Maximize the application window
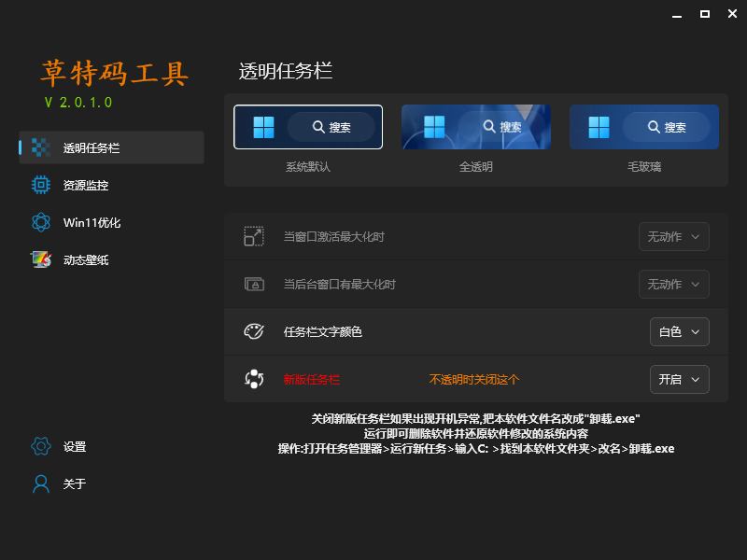 [705, 14]
